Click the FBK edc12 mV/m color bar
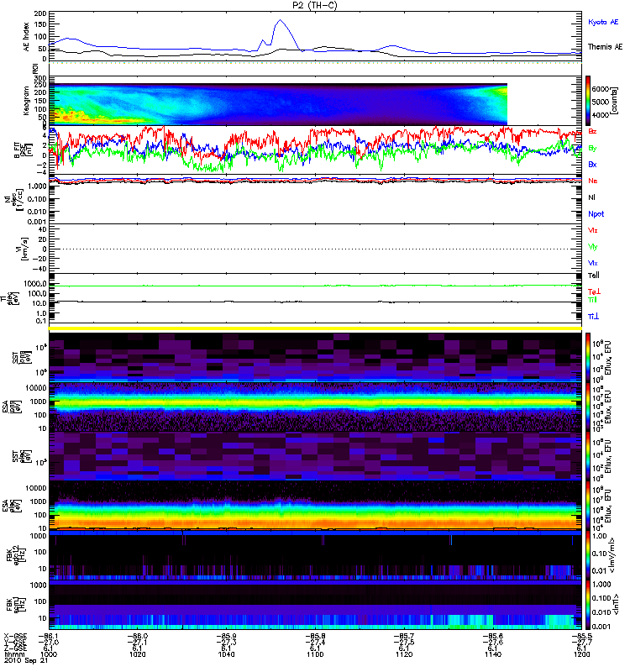The width and height of the screenshot is (630, 672). pos(588,555)
